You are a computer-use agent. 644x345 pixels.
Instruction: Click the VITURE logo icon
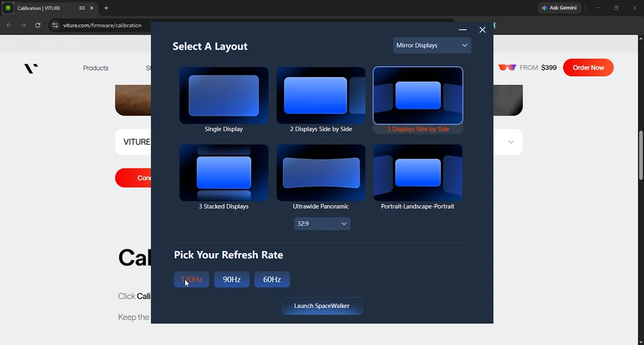(x=31, y=68)
